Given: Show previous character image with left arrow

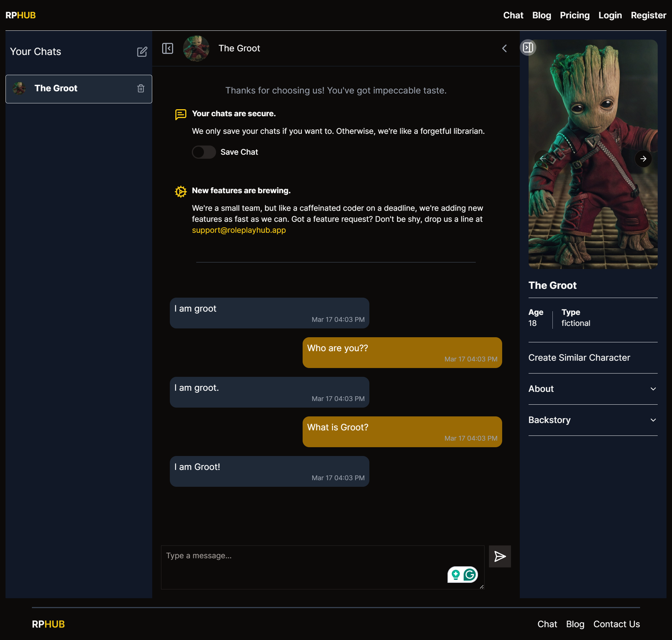Looking at the screenshot, I should click(543, 159).
